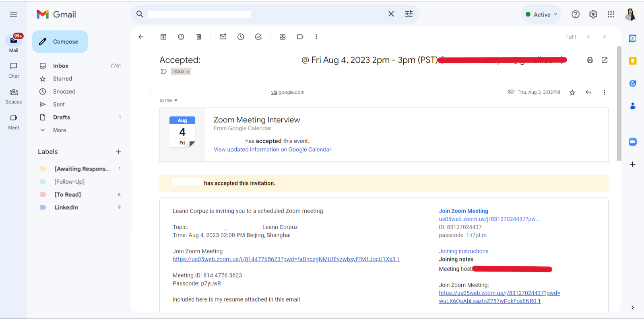This screenshot has height=319, width=644.
Task: Expand the More folders list
Action: [60, 130]
